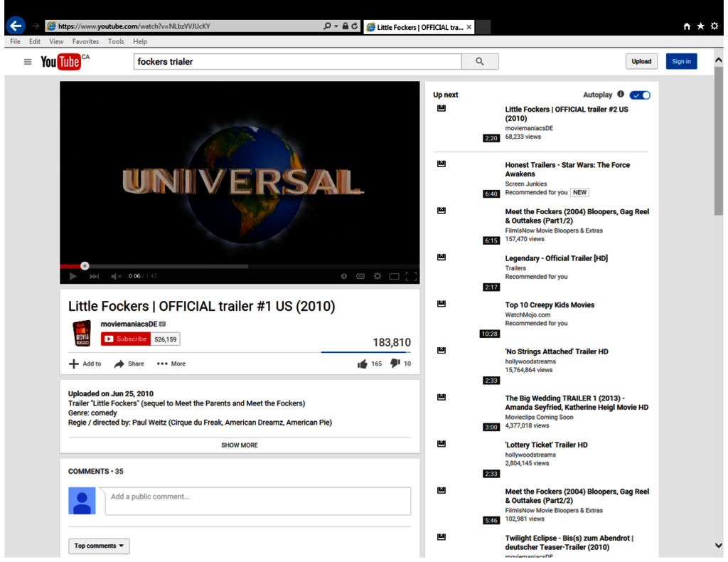Screen dimensions: 728x562
Task: Click page vertical scrollbar thumb
Action: (x=719, y=141)
